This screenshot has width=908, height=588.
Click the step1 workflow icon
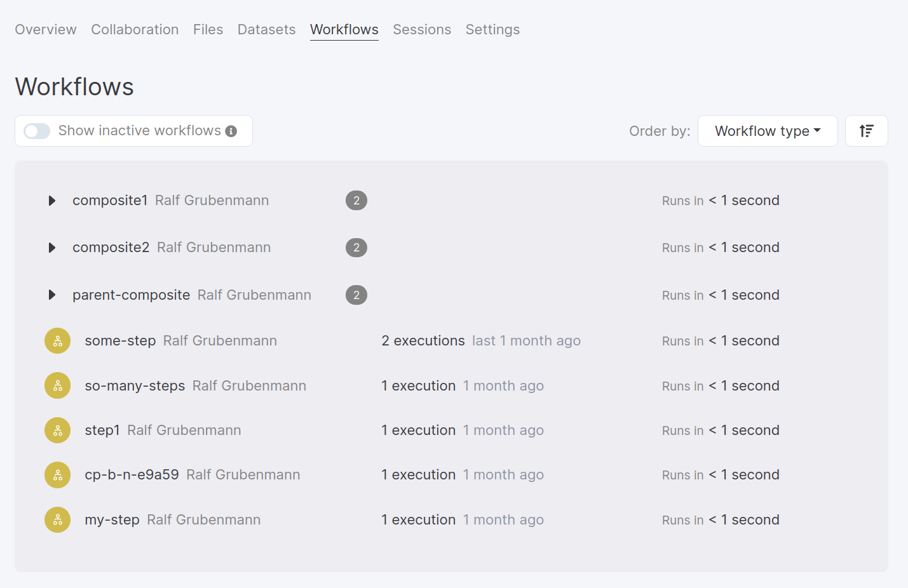pyautogui.click(x=57, y=431)
